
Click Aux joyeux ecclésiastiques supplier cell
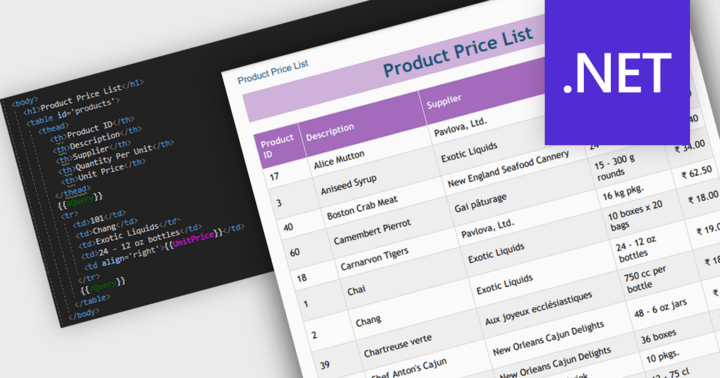[539, 308]
